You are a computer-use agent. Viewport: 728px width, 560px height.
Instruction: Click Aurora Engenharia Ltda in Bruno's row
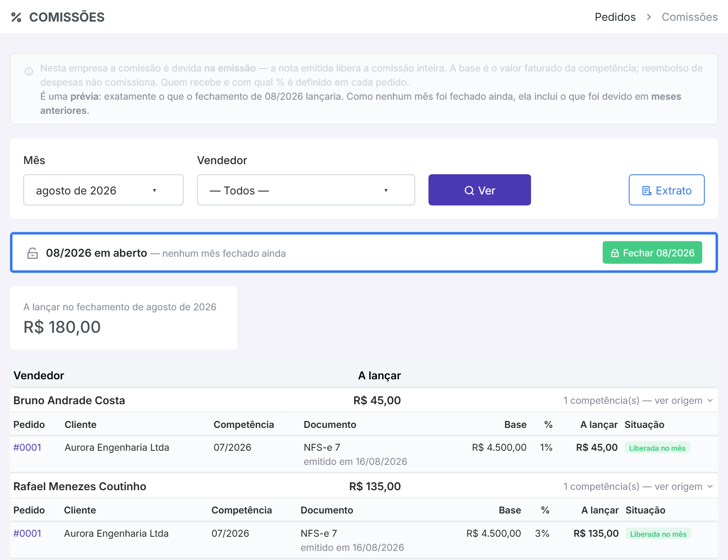pyautogui.click(x=117, y=447)
